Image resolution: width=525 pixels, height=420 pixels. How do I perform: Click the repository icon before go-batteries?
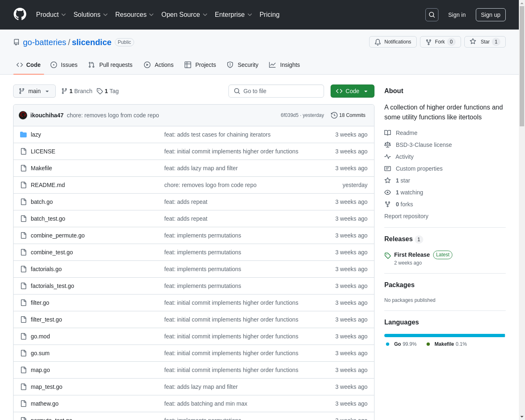16,42
